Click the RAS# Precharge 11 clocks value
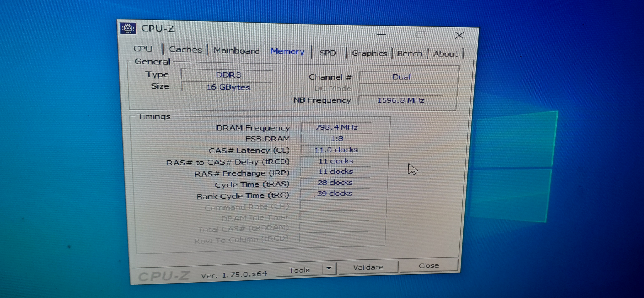 pos(336,172)
